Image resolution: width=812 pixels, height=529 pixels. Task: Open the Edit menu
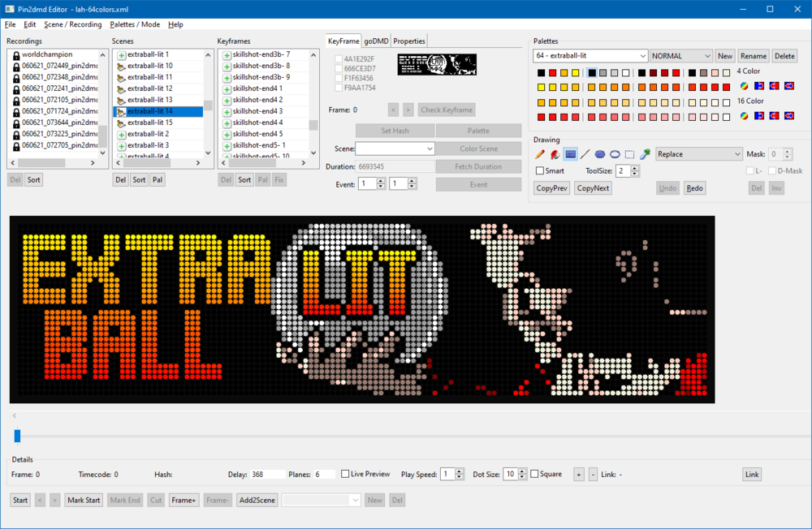coord(29,24)
